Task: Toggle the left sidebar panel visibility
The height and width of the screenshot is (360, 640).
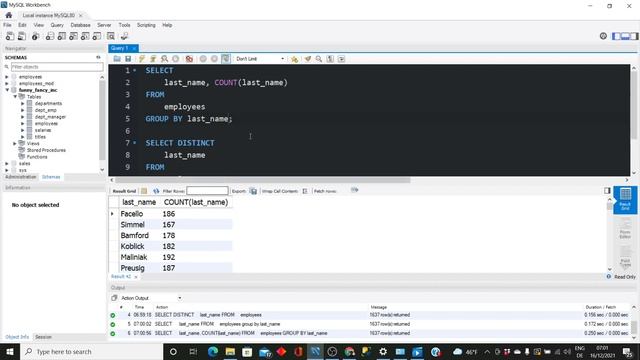Action: click(x=616, y=36)
